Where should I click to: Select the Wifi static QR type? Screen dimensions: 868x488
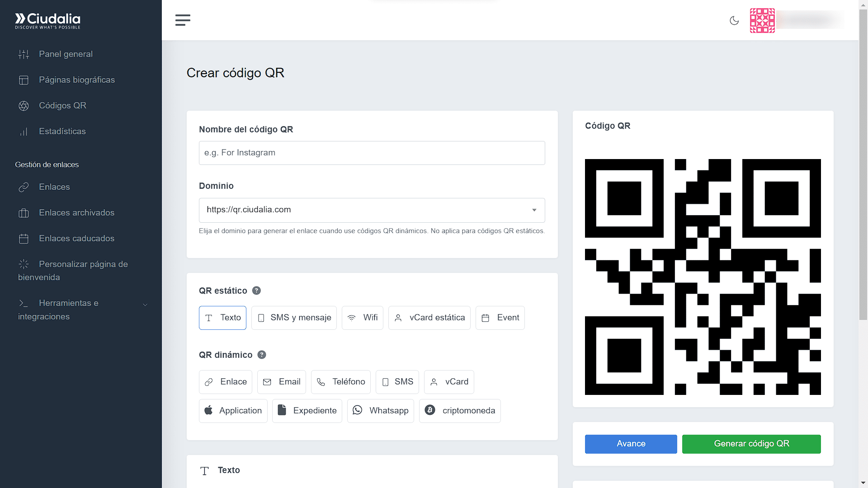[362, 318]
